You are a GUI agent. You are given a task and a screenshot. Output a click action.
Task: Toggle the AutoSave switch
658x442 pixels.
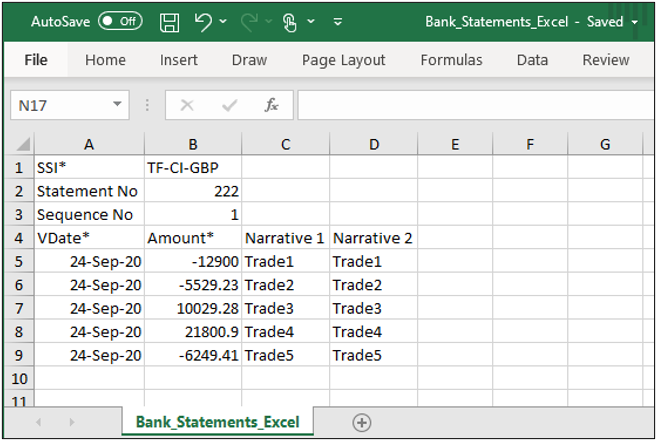(120, 21)
